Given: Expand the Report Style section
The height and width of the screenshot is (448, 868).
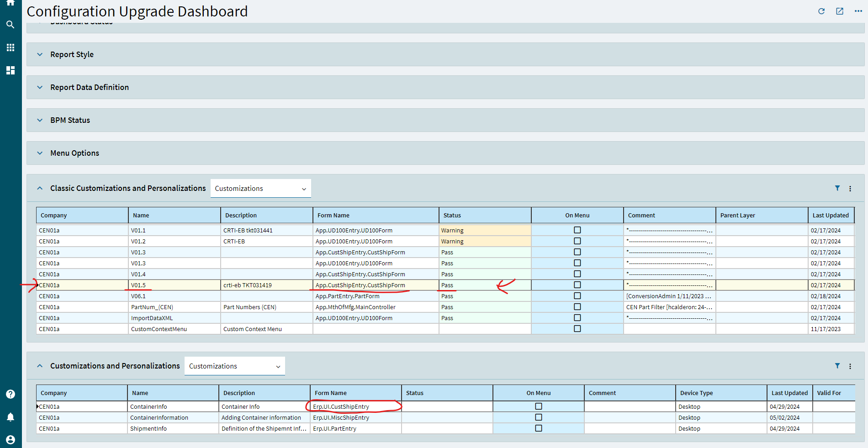Looking at the screenshot, I should (x=72, y=54).
